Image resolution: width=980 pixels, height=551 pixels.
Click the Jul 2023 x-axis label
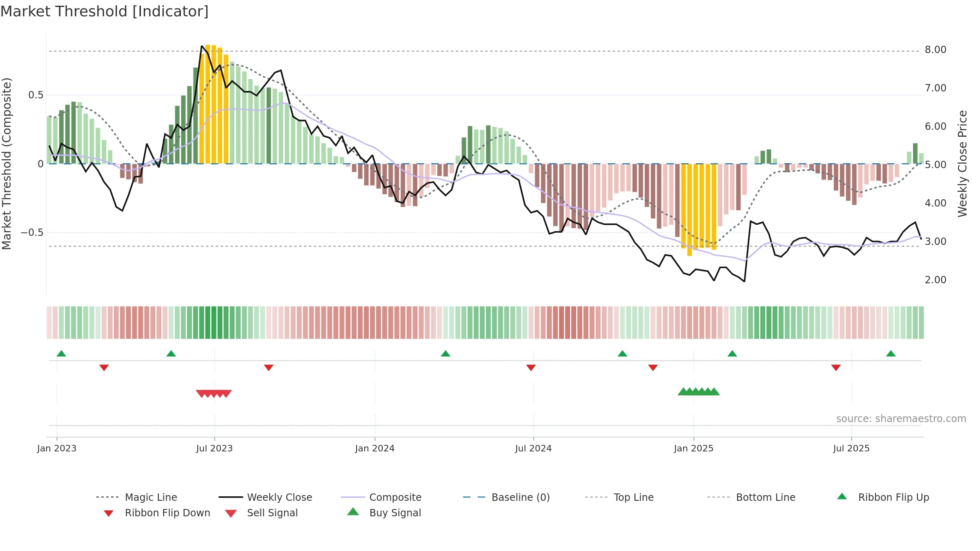214,449
